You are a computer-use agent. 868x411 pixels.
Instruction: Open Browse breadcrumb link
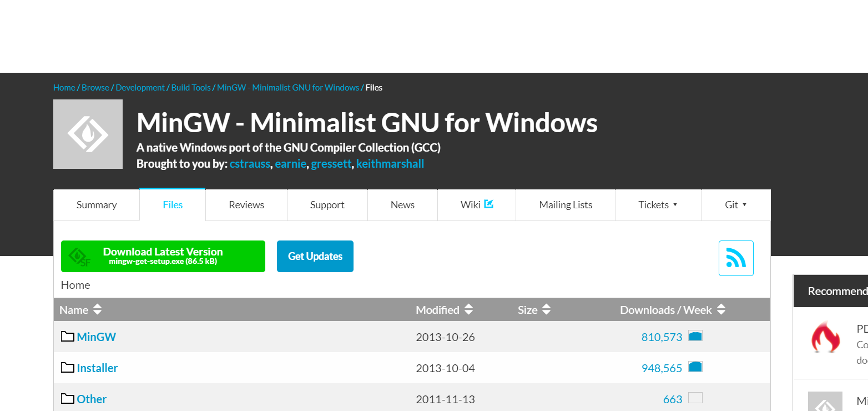(95, 88)
